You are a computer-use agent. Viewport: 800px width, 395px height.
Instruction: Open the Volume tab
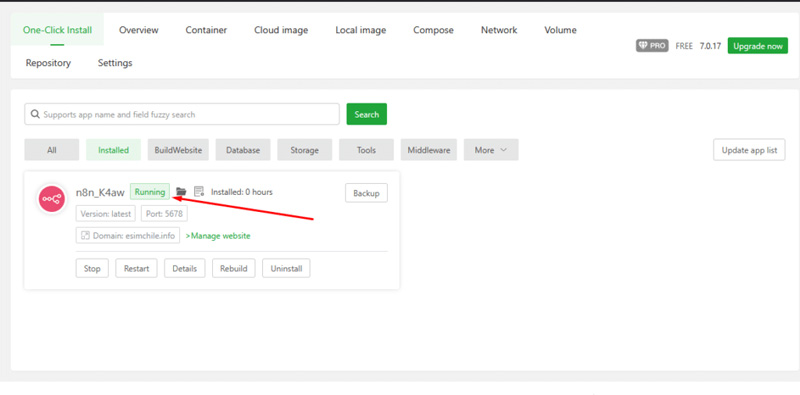tap(560, 30)
